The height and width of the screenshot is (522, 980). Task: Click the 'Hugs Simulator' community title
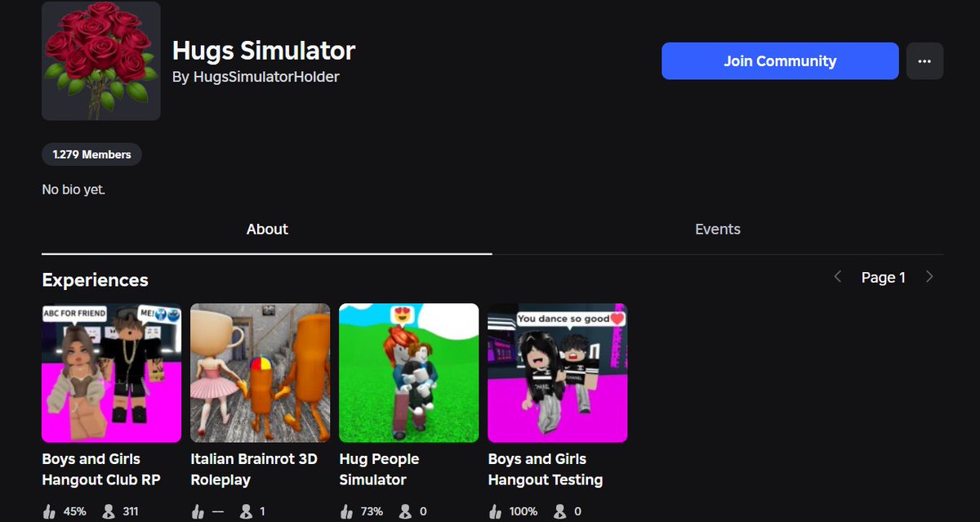[264, 51]
